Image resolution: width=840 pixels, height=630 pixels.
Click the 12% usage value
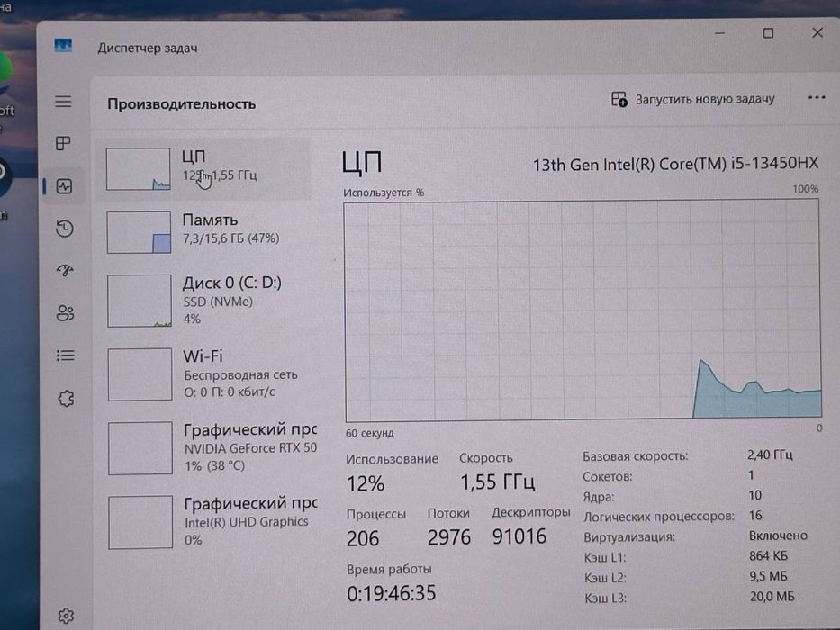coord(366,484)
